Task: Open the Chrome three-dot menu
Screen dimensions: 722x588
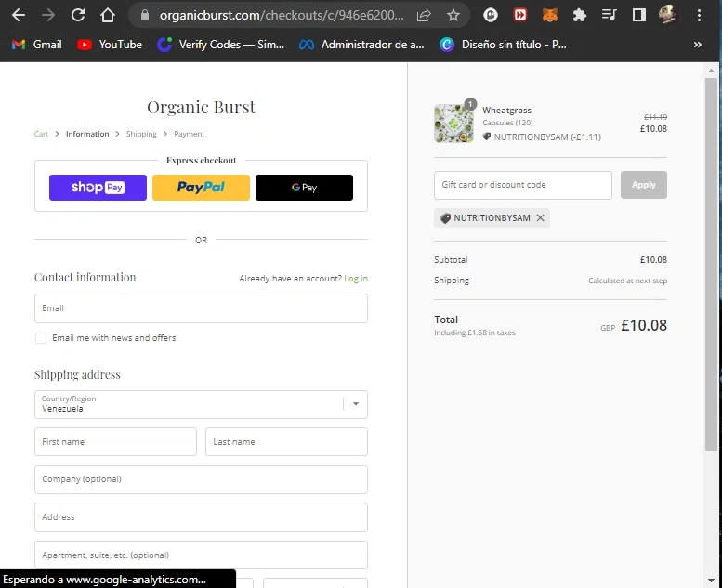Action: click(699, 15)
